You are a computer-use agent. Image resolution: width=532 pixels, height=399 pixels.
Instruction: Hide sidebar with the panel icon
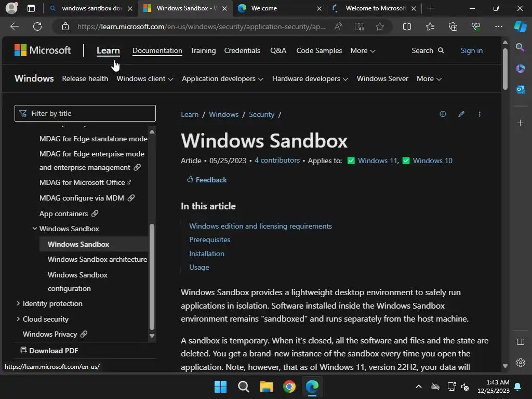[520, 342]
